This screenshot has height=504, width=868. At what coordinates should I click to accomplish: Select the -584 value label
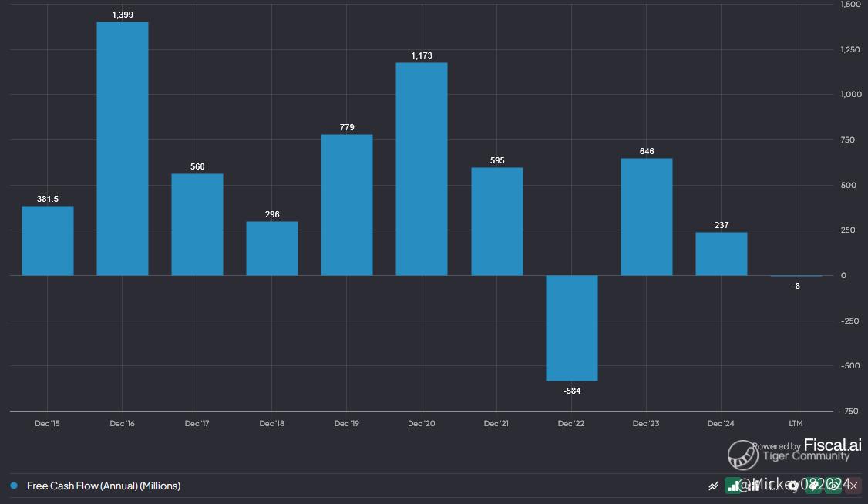pos(572,391)
